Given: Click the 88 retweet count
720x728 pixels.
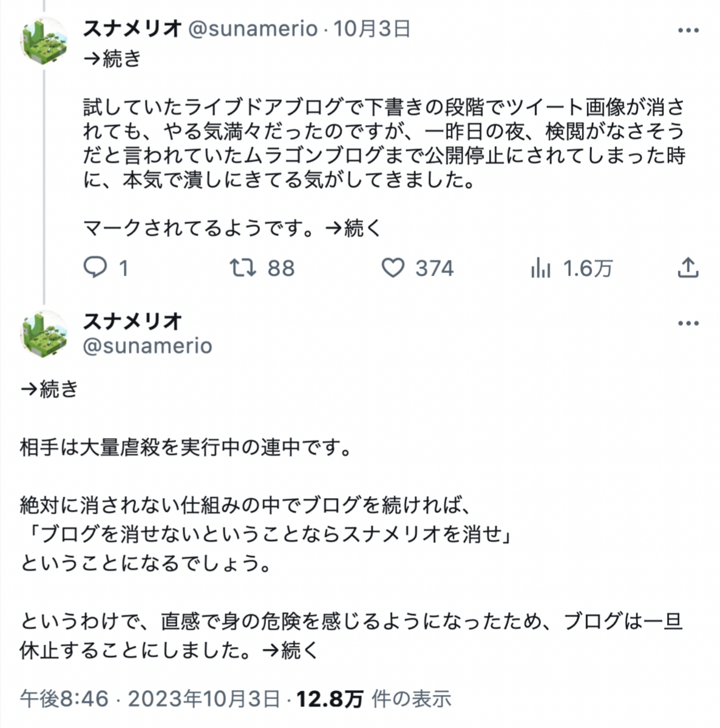Looking at the screenshot, I should pyautogui.click(x=281, y=268).
